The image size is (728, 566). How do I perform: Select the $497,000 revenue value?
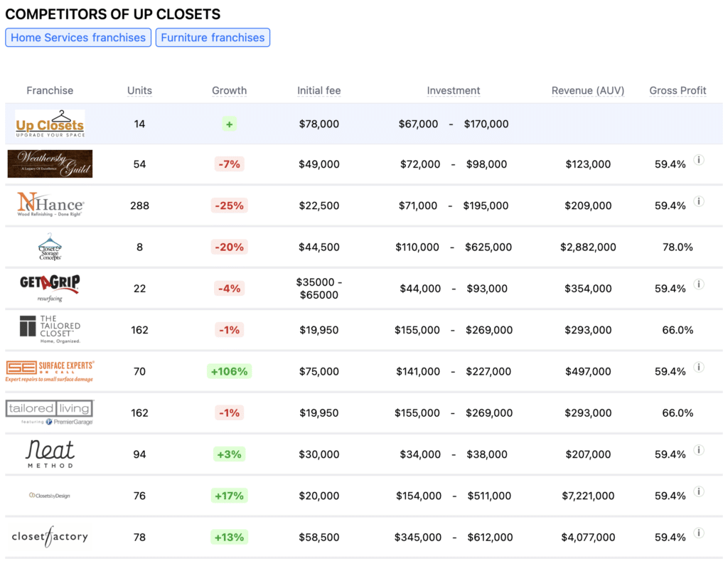click(588, 371)
